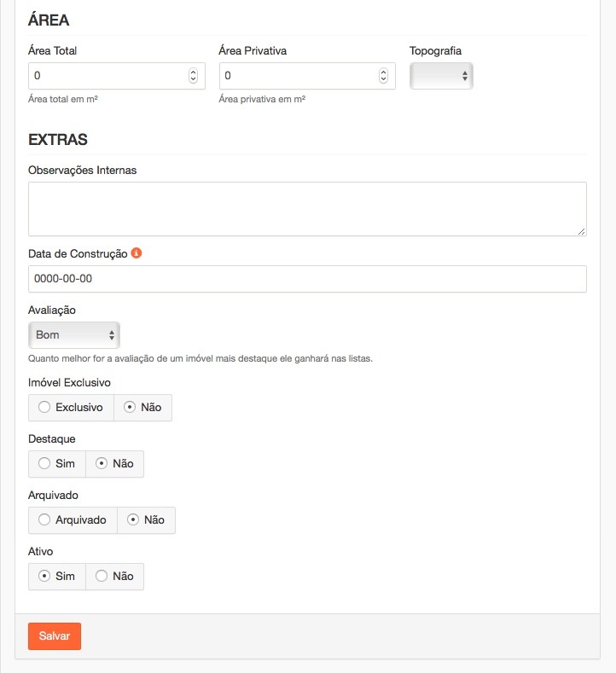Select Não under Arquivado
616x673 pixels.
[146, 520]
